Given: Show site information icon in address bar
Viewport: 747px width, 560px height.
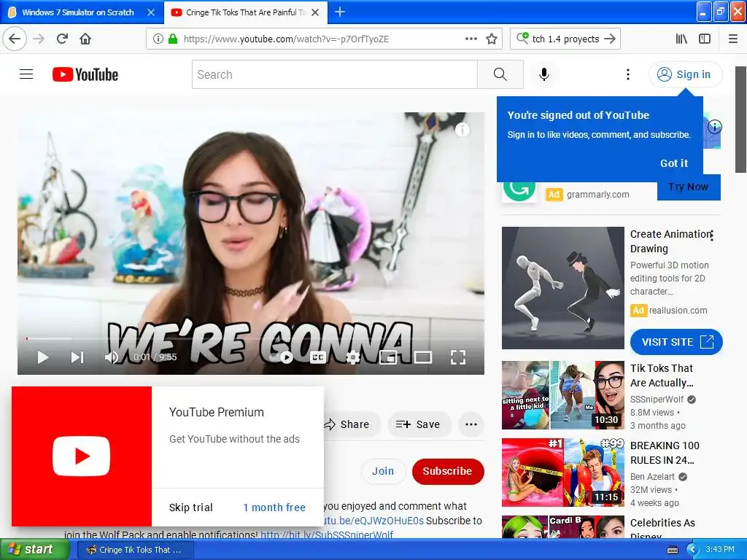Looking at the screenshot, I should coord(158,39).
